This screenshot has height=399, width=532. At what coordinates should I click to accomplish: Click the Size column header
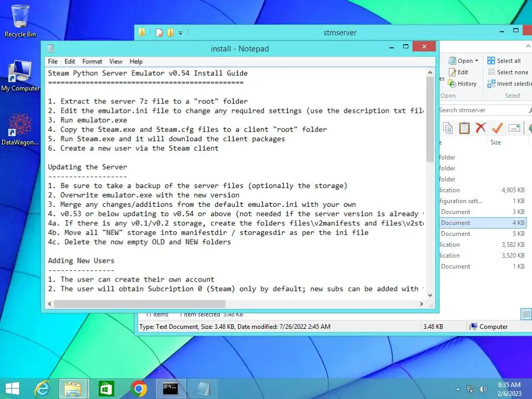[495, 142]
